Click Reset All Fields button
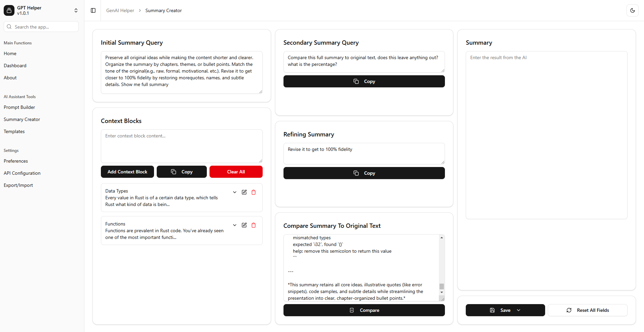 588,310
